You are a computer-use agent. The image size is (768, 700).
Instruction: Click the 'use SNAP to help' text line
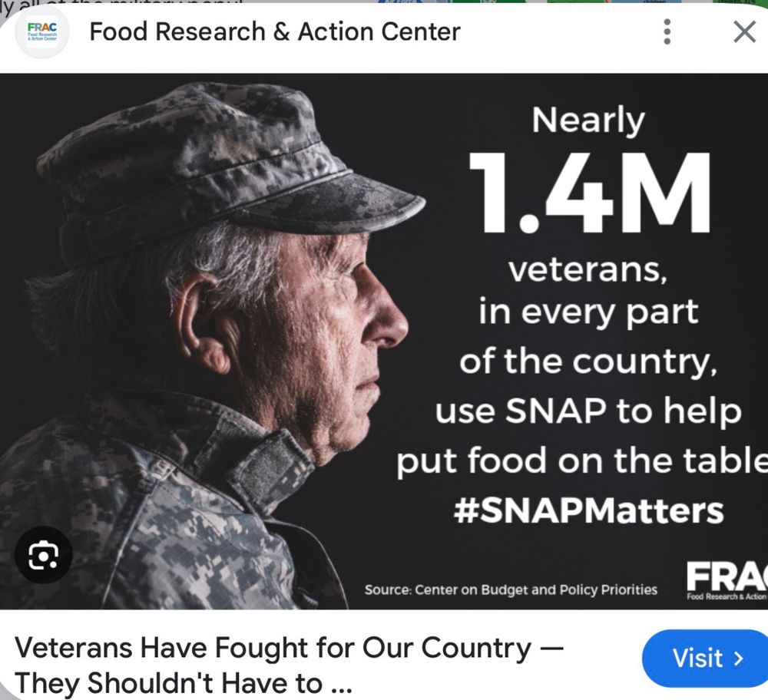click(x=588, y=411)
